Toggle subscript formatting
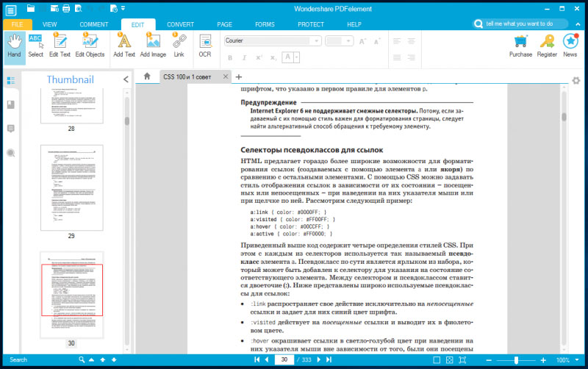 pos(273,58)
